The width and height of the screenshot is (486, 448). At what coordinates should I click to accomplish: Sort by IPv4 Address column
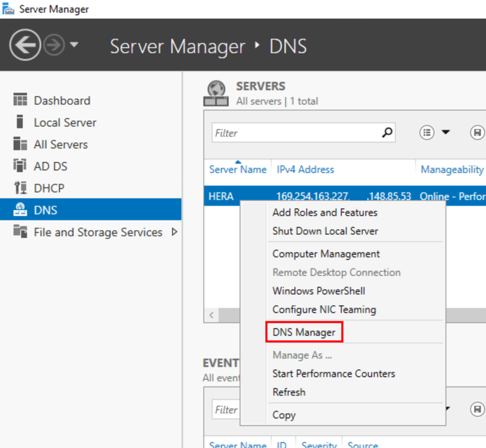(305, 170)
